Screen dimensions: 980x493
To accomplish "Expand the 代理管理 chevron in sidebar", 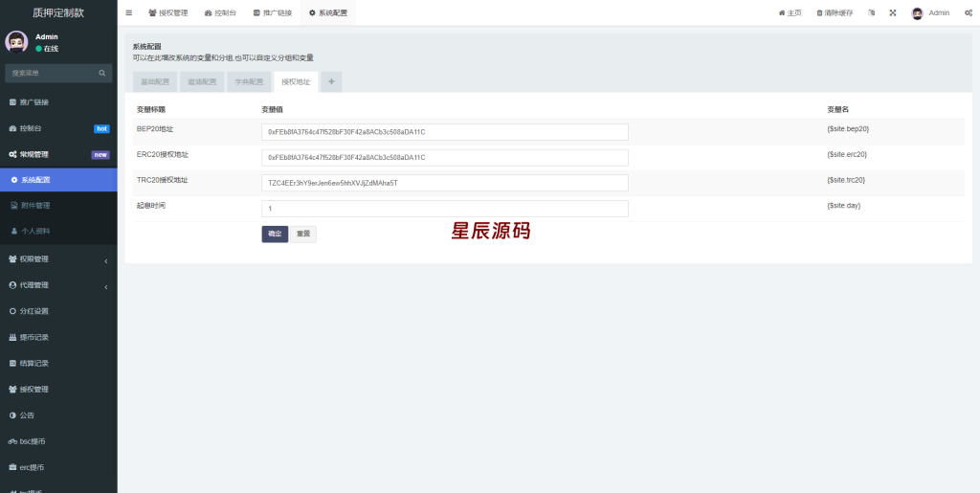I will coord(105,287).
